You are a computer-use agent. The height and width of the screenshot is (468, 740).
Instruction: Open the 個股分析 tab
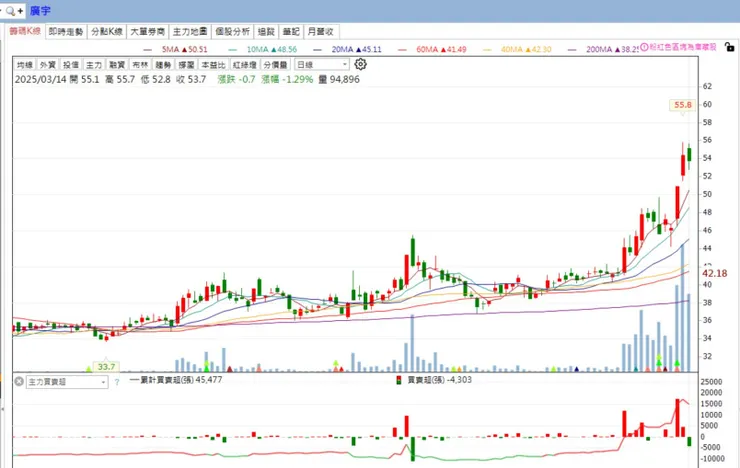[232, 32]
